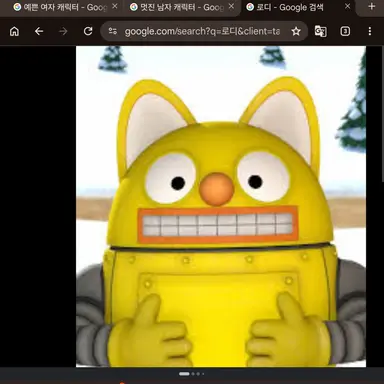Close the 멋진 남자 캐릭터 tab
Viewport: 384px width, 384px height.
coord(231,6)
